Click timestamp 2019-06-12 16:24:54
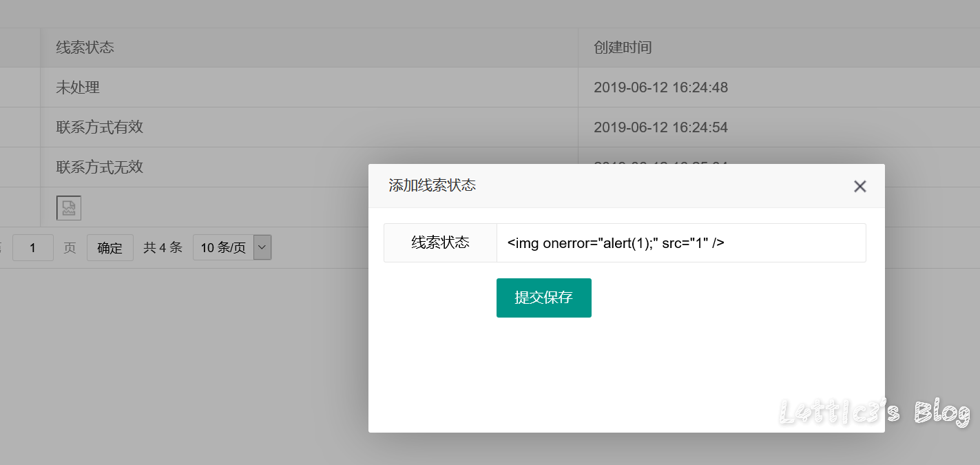980x465 pixels. pyautogui.click(x=660, y=127)
